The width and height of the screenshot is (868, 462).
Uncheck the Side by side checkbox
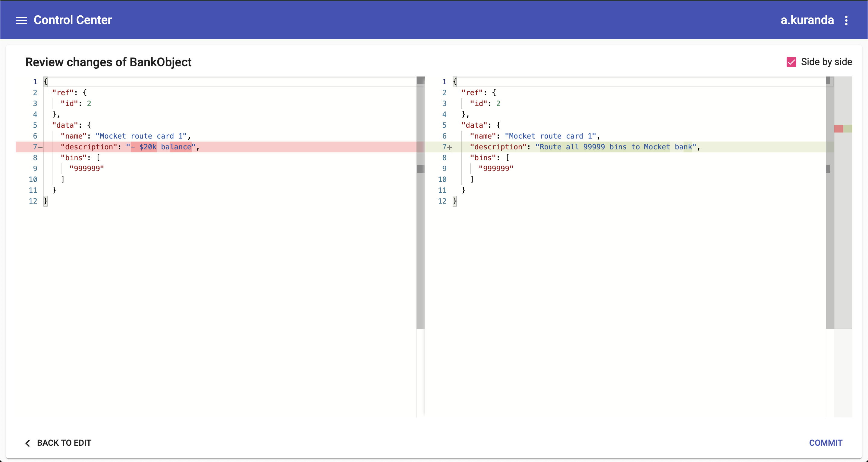pos(791,62)
